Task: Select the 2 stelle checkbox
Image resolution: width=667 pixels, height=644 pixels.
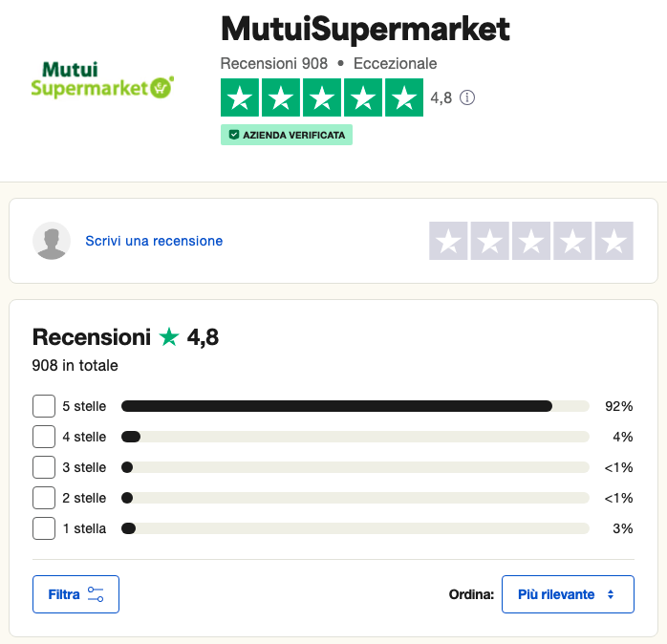Action: [44, 498]
